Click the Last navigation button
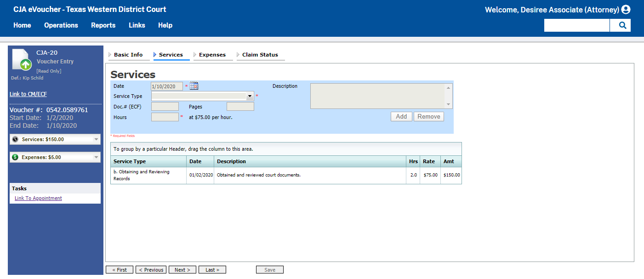The width and height of the screenshot is (644, 279). pyautogui.click(x=212, y=269)
